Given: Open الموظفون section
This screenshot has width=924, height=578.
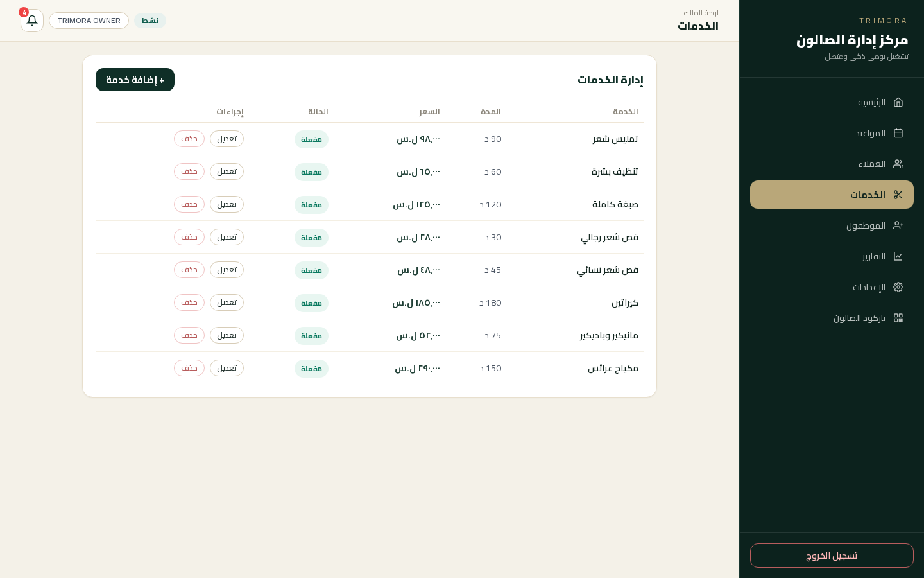Looking at the screenshot, I should coord(832,225).
